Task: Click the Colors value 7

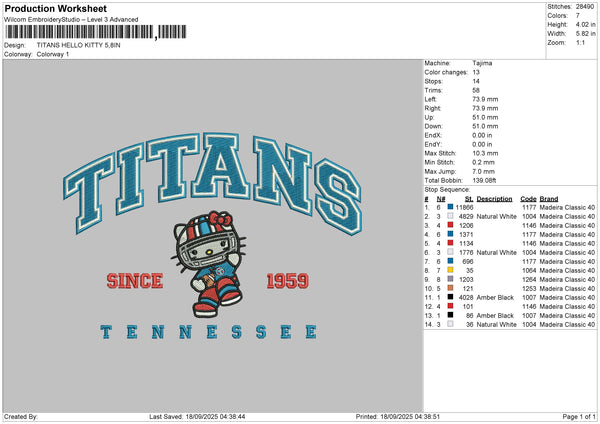Action: coord(578,16)
